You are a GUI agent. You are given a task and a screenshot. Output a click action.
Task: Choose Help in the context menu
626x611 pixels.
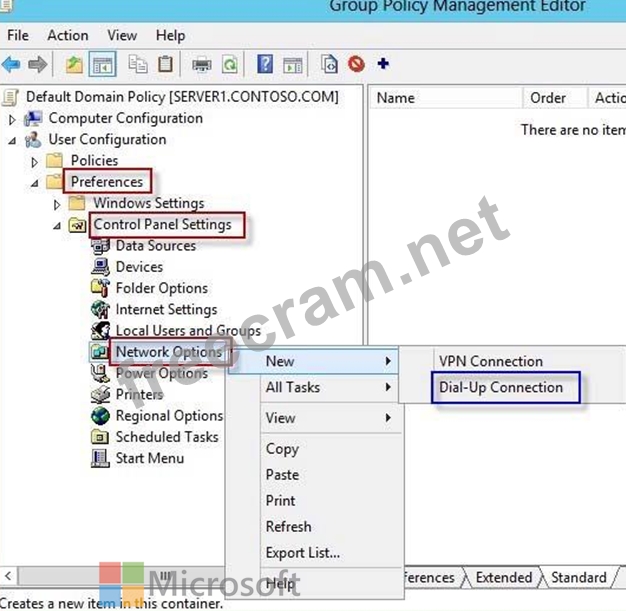[281, 583]
